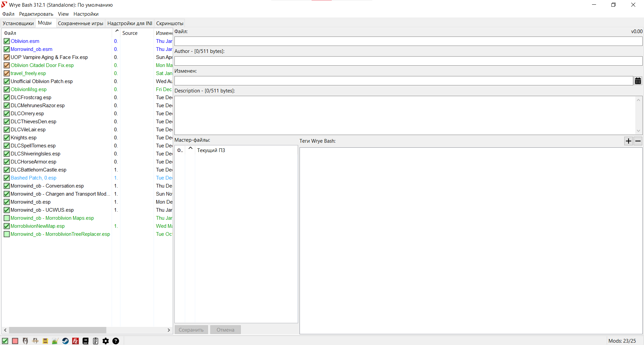
Task: Focus the Author input field
Action: click(408, 61)
